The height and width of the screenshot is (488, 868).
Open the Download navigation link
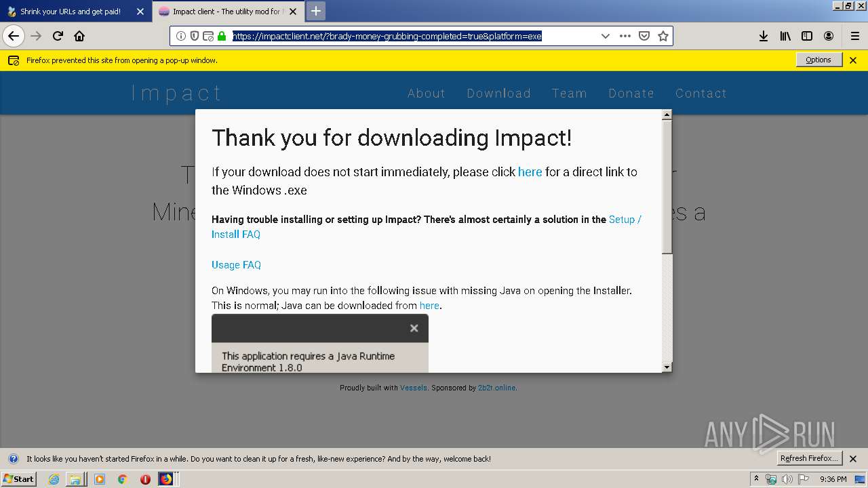[498, 94]
